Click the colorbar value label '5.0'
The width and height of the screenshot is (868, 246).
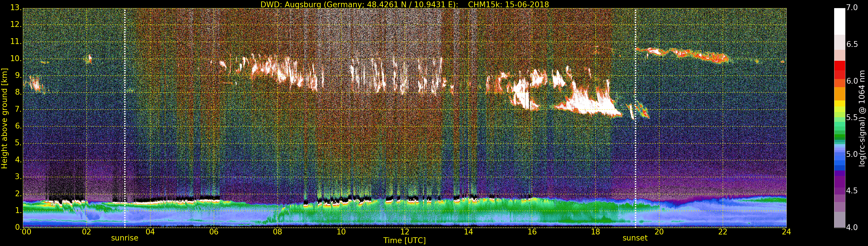coord(852,154)
